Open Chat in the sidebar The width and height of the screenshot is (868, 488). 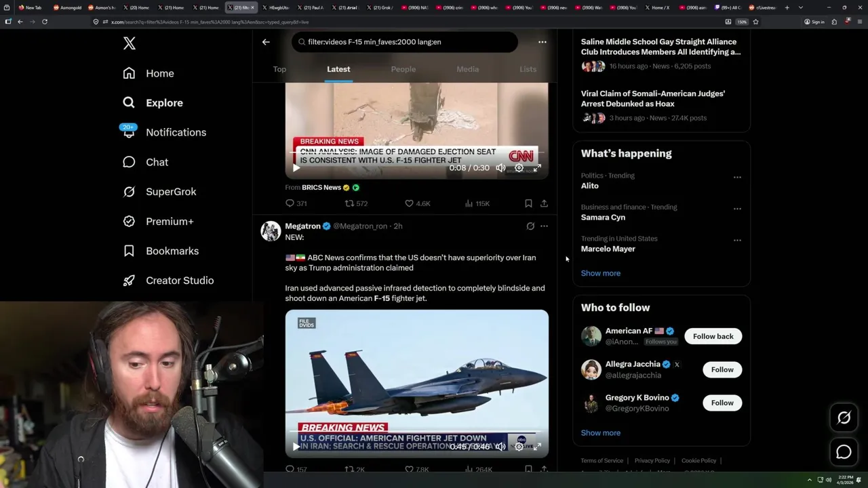click(145, 162)
